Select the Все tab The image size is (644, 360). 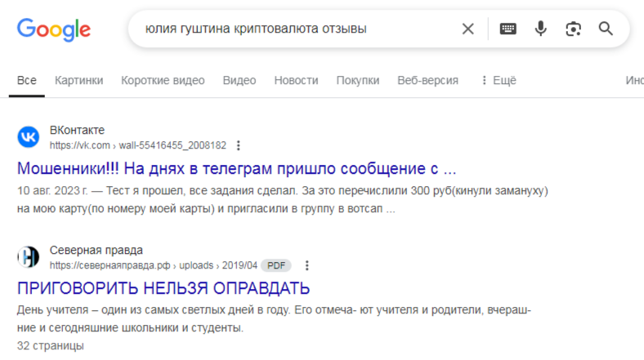coord(27,80)
